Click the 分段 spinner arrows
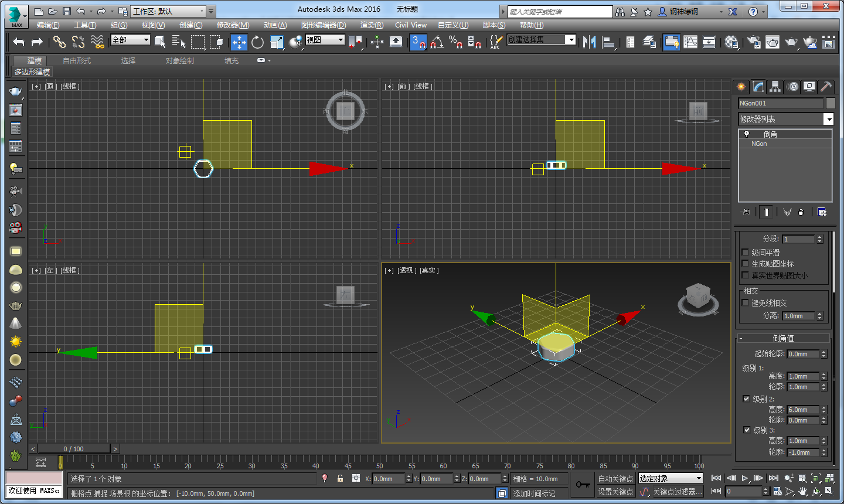844x504 pixels. [x=820, y=239]
